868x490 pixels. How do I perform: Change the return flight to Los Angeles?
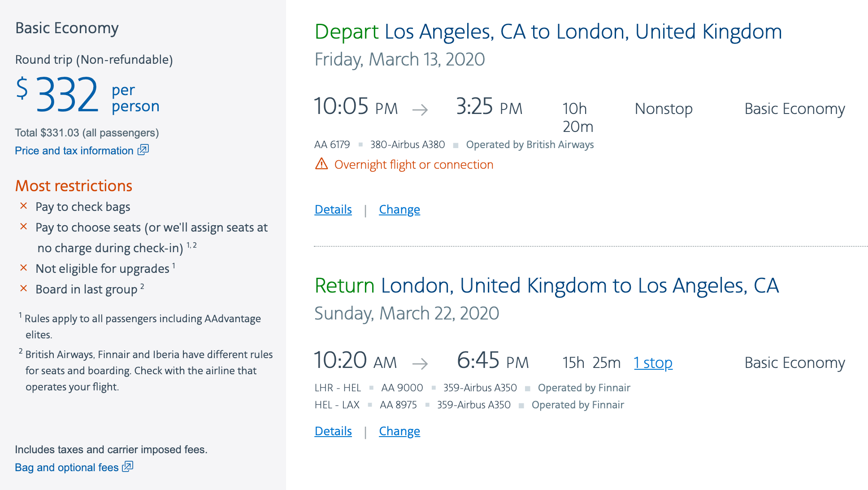click(x=399, y=431)
